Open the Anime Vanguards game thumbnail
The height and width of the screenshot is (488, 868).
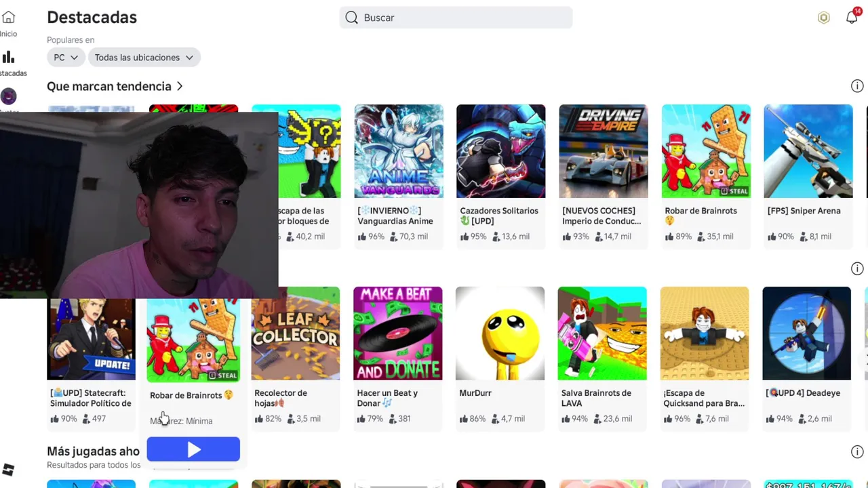[x=399, y=151]
